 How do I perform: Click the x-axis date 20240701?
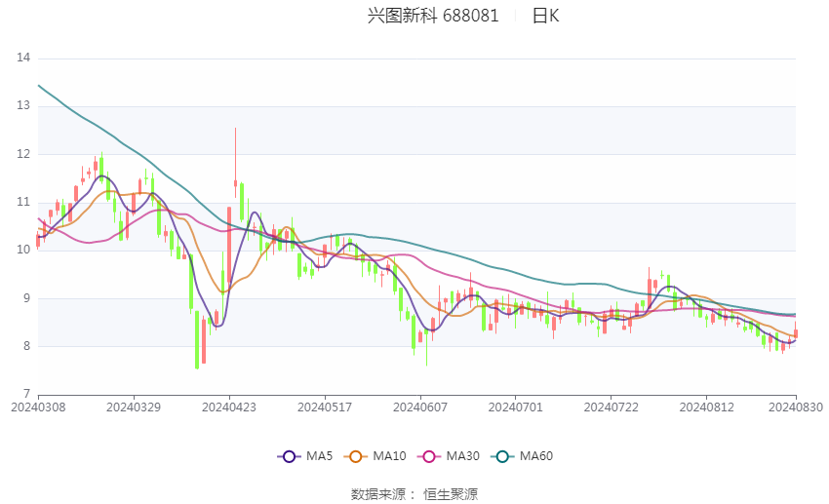tap(516, 407)
